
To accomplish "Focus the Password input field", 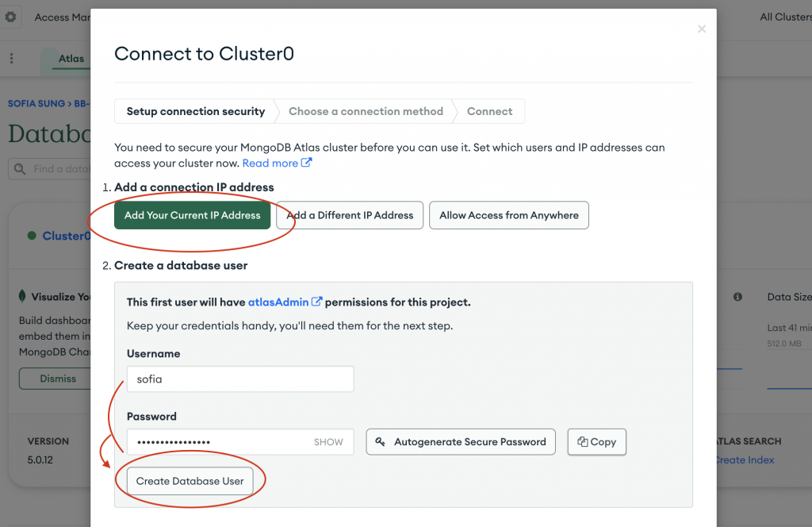I will (x=218, y=442).
